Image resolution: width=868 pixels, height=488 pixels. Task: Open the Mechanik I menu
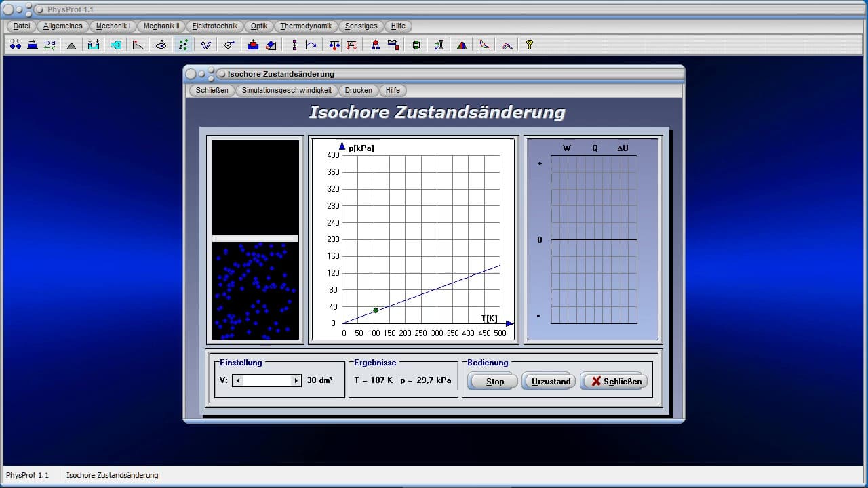pyautogui.click(x=113, y=26)
